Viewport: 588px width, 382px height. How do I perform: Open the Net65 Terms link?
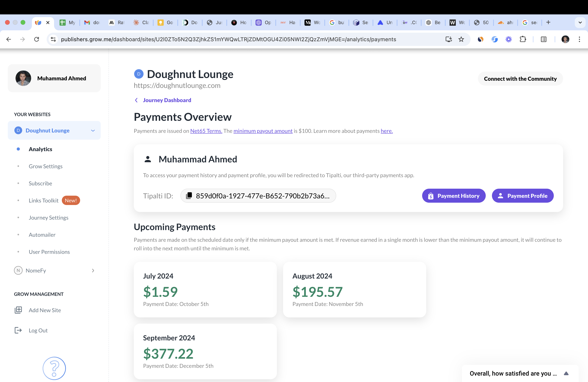coord(206,131)
